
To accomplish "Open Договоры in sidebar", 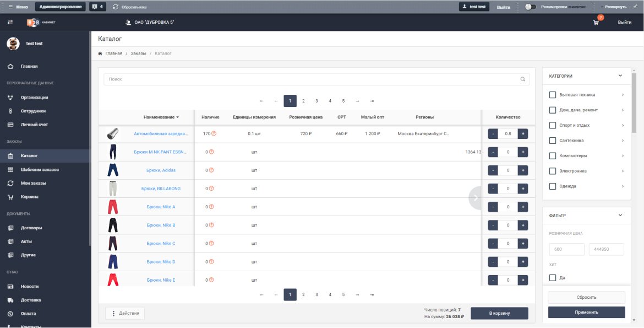I will coord(31,228).
